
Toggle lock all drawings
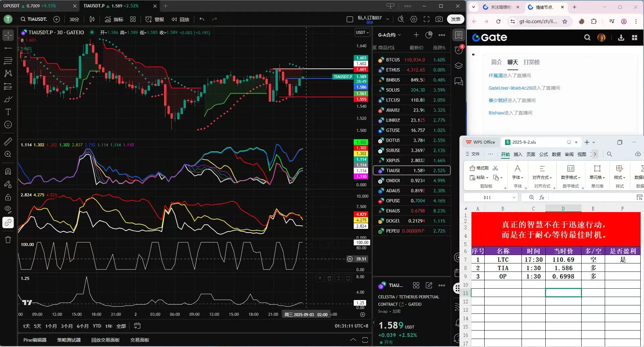coord(8,197)
